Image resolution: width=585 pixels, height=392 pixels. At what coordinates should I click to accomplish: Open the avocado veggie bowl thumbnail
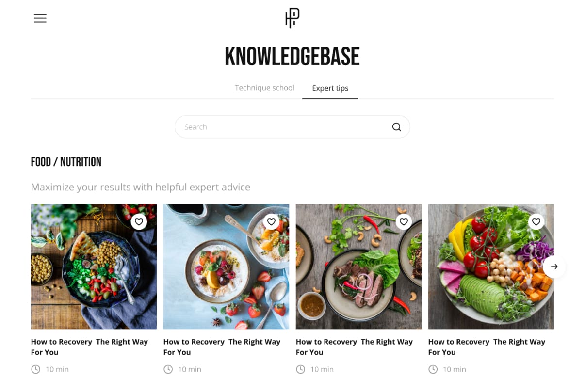(491, 267)
